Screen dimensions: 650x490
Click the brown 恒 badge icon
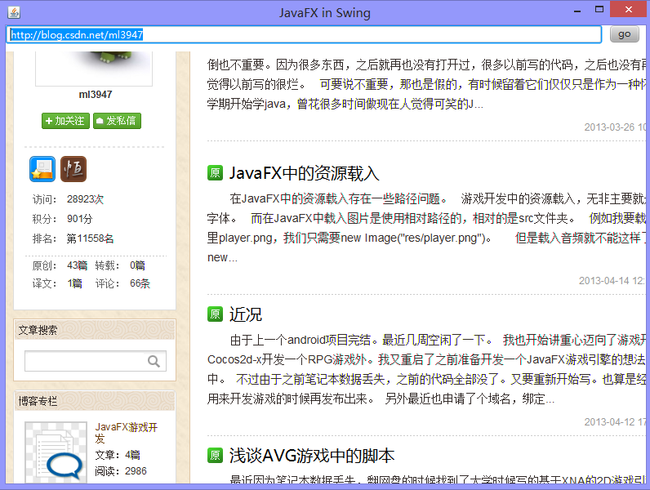[x=73, y=169]
